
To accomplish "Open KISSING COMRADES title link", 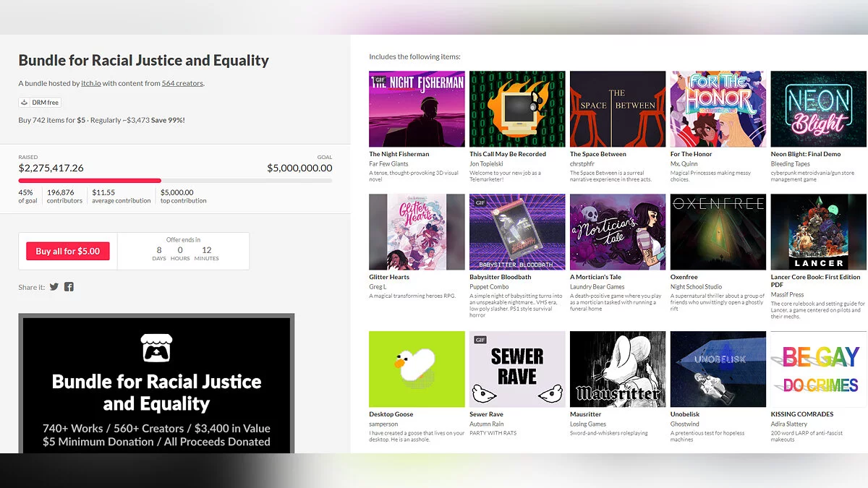I will (802, 414).
